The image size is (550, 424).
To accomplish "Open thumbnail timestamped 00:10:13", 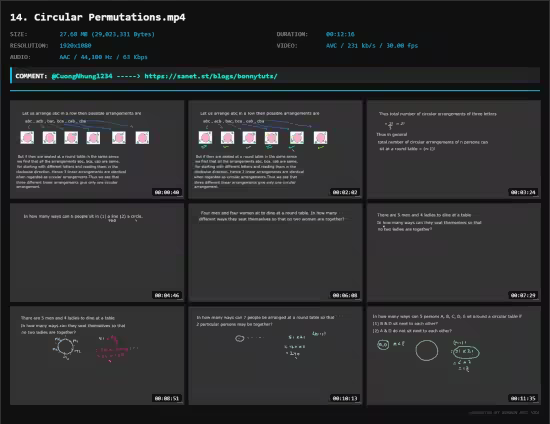I will tap(275, 356).
